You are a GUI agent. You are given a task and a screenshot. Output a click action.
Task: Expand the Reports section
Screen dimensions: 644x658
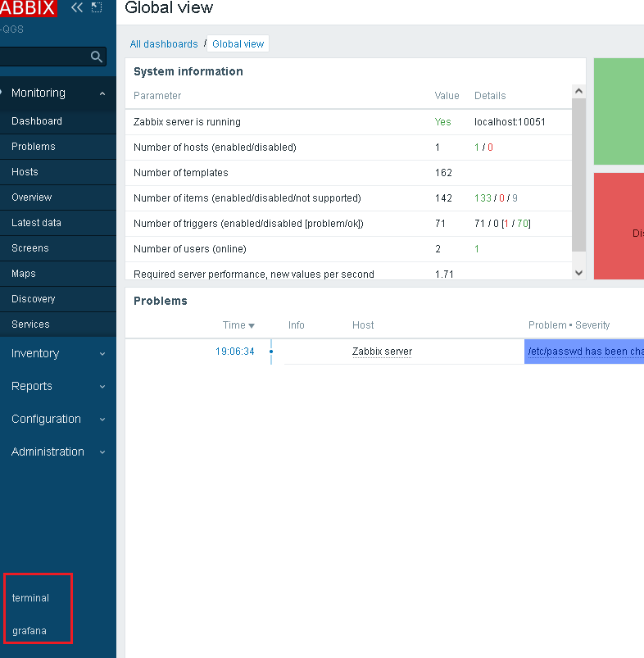click(x=58, y=386)
